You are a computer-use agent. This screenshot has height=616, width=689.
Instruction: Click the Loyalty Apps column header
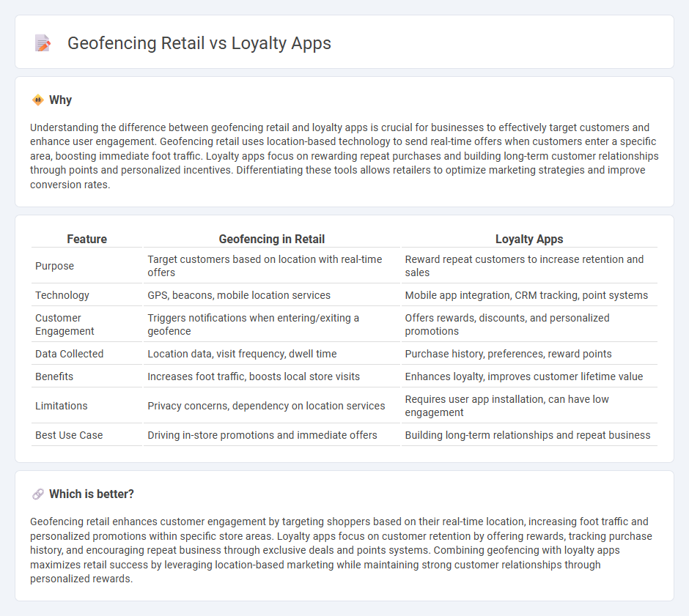point(529,239)
